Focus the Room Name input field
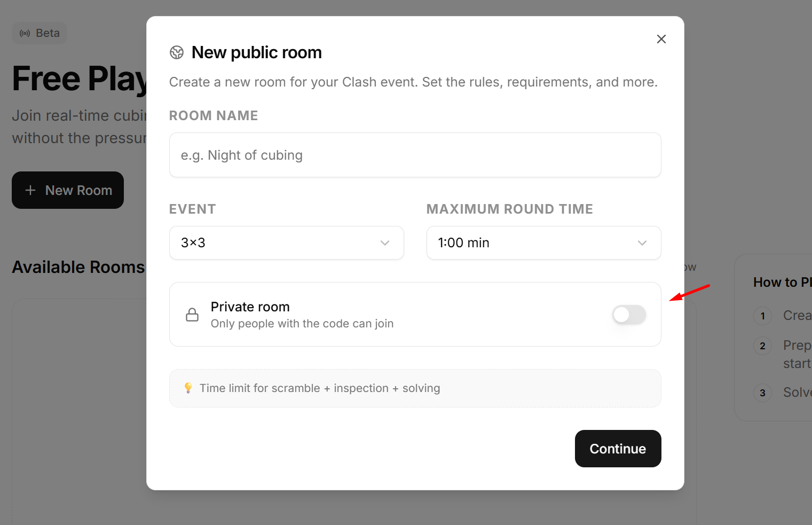The image size is (812, 525). [415, 155]
